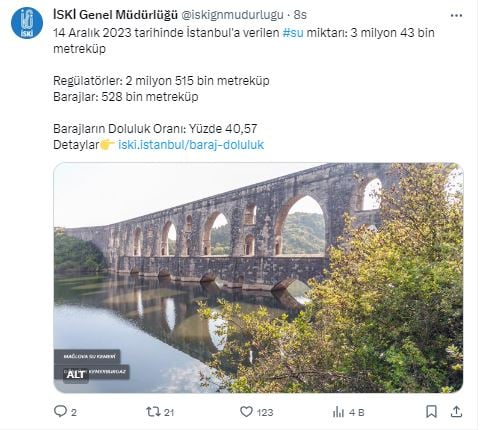The image size is (484, 430).
Task: Click the 2 replies count
Action: [x=74, y=412]
